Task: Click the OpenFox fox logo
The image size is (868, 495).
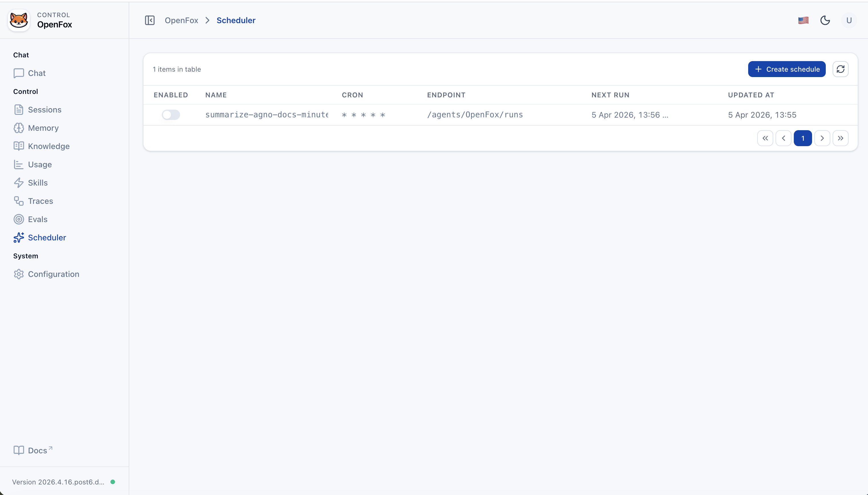Action: (18, 20)
